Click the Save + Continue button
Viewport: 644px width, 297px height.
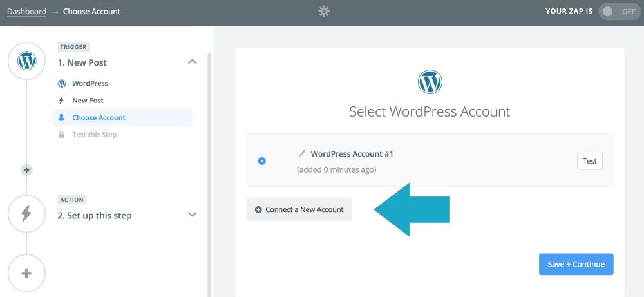coord(576,264)
